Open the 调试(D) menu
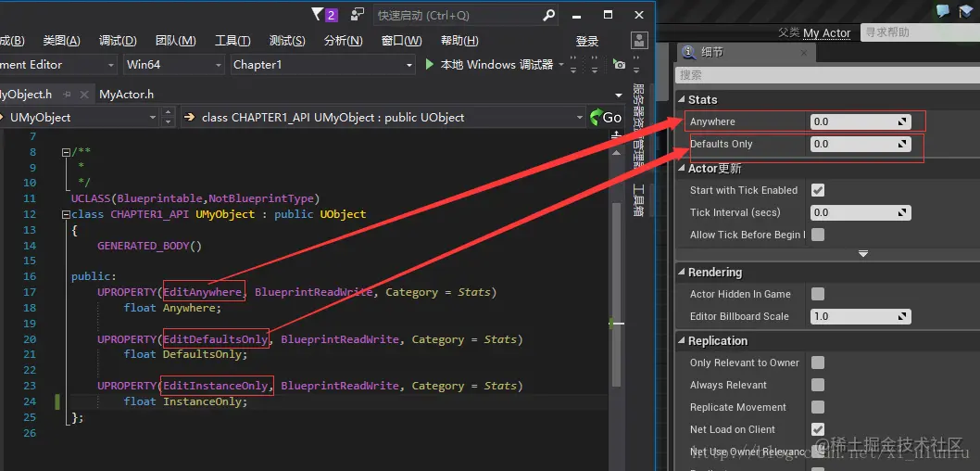 click(x=118, y=41)
